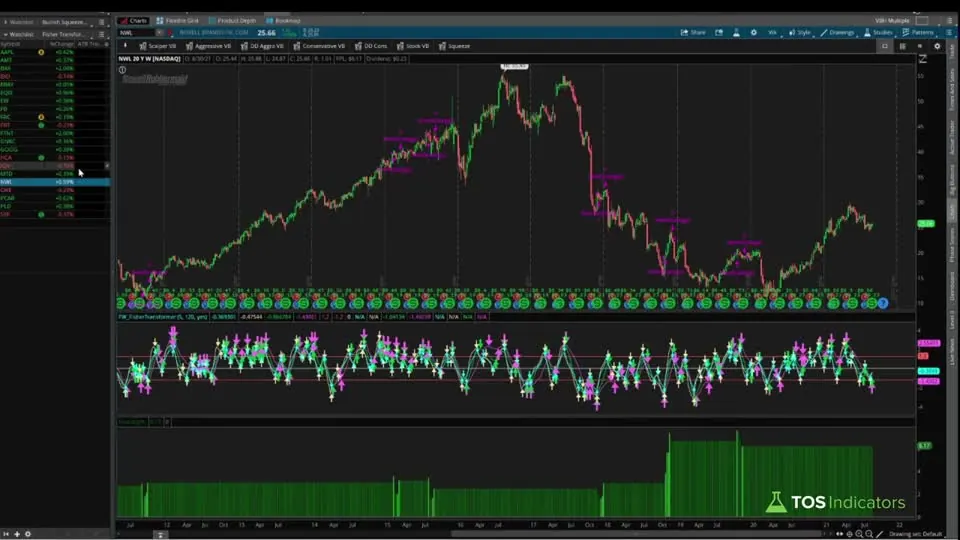Click Drawing set: Default selector

(915, 534)
